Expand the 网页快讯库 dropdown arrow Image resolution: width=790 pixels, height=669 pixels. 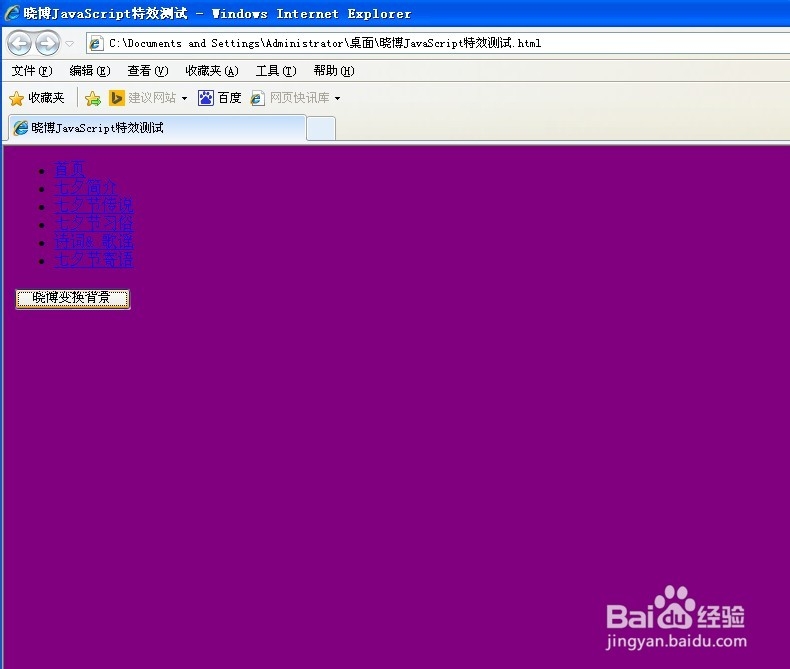tap(338, 98)
